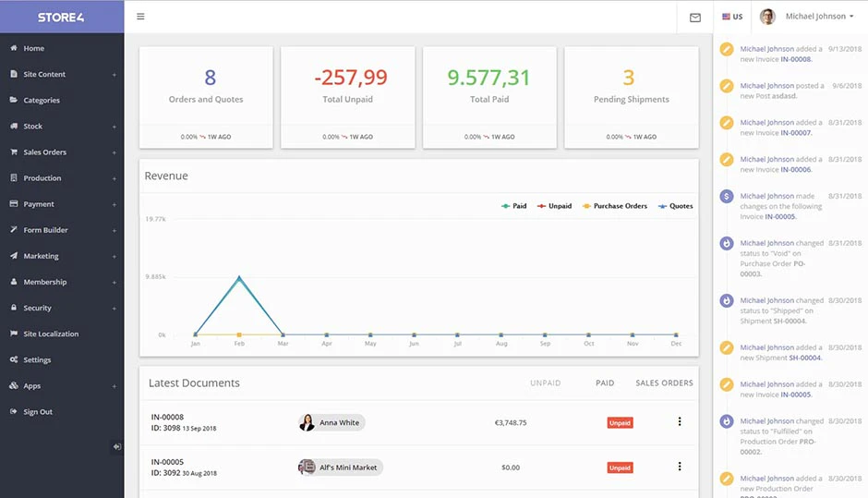
Task: Toggle Unpaid series in chart legend
Action: coord(554,206)
